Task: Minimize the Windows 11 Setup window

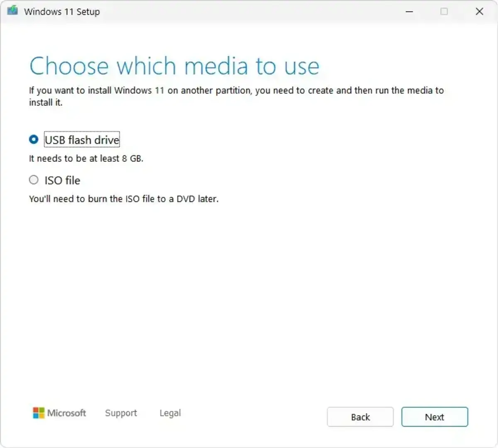Action: click(409, 12)
